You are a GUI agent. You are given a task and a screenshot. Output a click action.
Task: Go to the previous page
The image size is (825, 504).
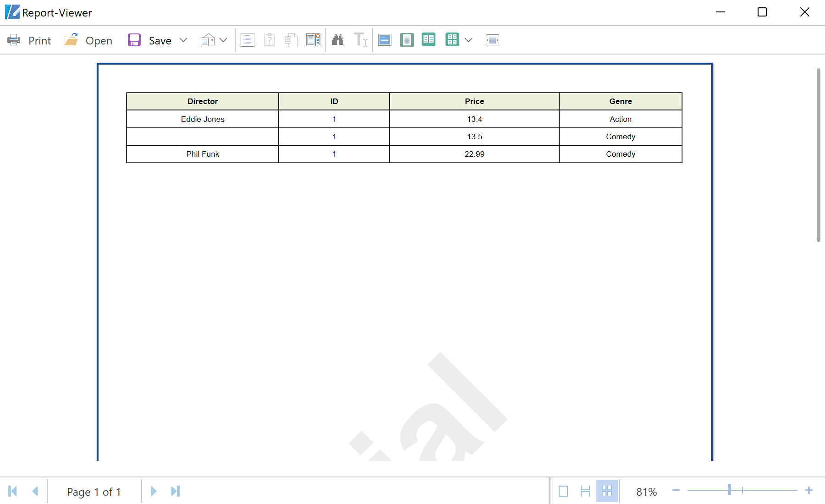point(35,491)
